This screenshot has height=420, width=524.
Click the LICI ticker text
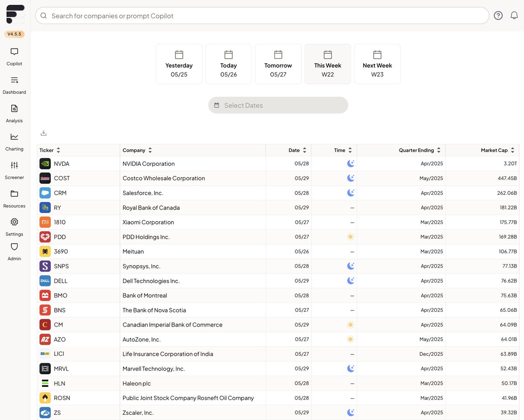click(59, 354)
